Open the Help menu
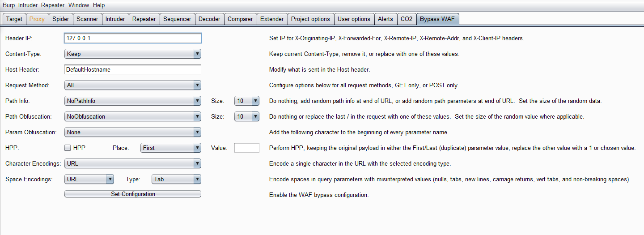The height and width of the screenshot is (235, 644). point(99,5)
